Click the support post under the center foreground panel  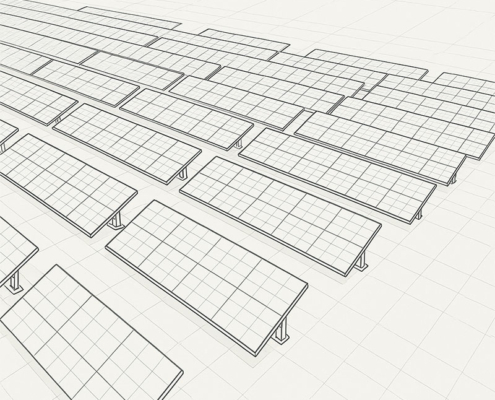click(x=281, y=330)
